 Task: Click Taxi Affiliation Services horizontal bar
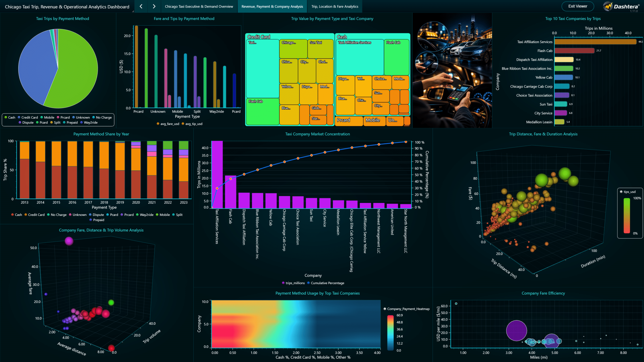[x=595, y=42]
